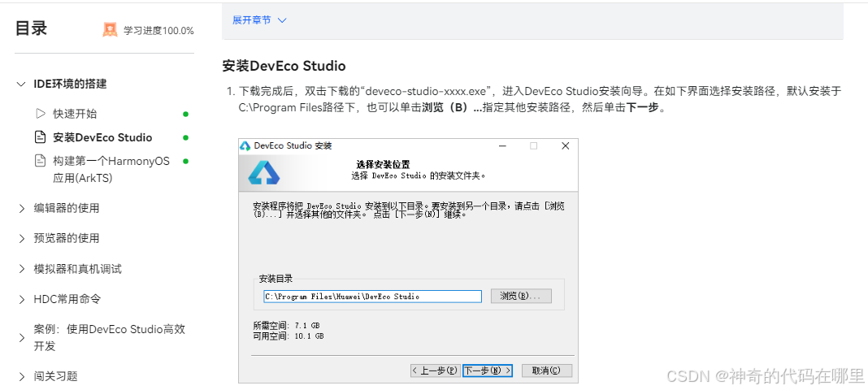Expand chapters with the 展开章节 chevron

tap(282, 20)
